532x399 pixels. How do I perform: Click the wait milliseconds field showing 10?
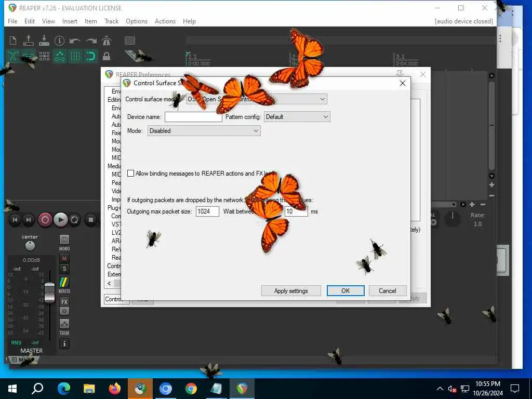(296, 211)
